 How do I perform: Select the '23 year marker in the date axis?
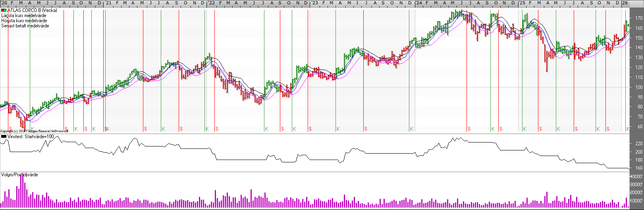click(x=314, y=3)
